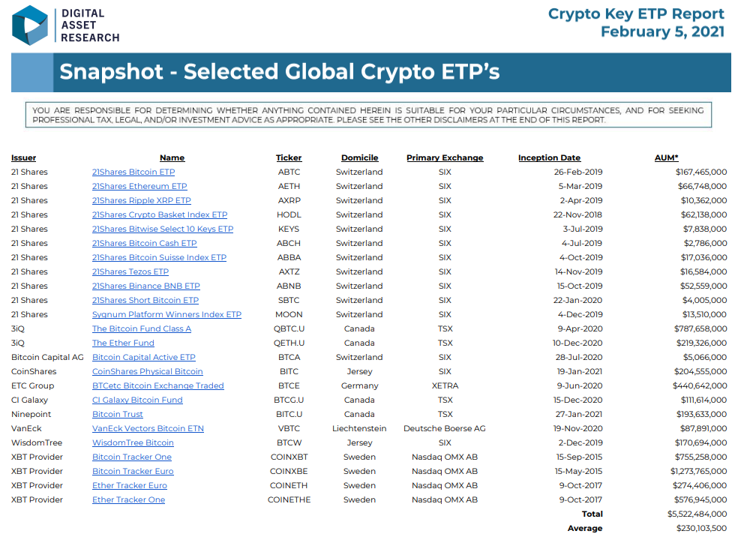Open the 21Shares Bitcoin Cash ETP link
Viewport: 756px width, 552px height.
point(144,244)
